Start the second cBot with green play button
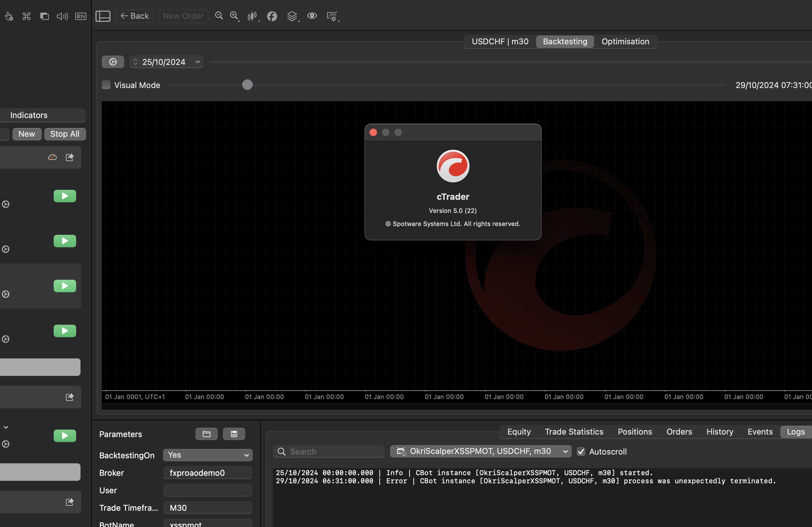Image resolution: width=812 pixels, height=527 pixels. [65, 241]
